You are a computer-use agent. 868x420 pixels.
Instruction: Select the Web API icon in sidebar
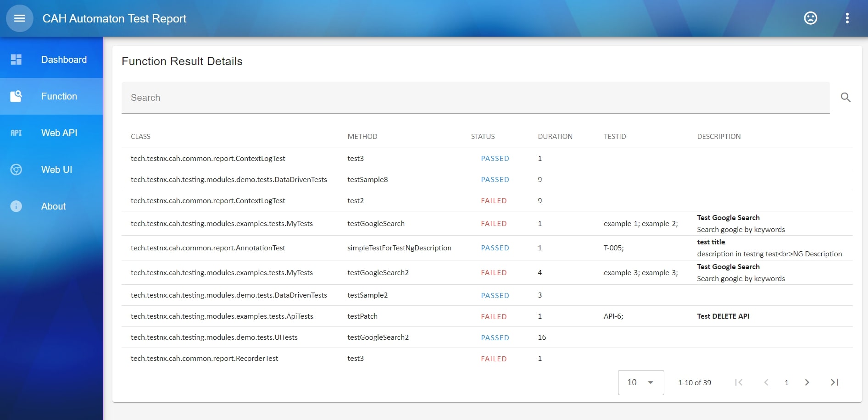point(16,133)
